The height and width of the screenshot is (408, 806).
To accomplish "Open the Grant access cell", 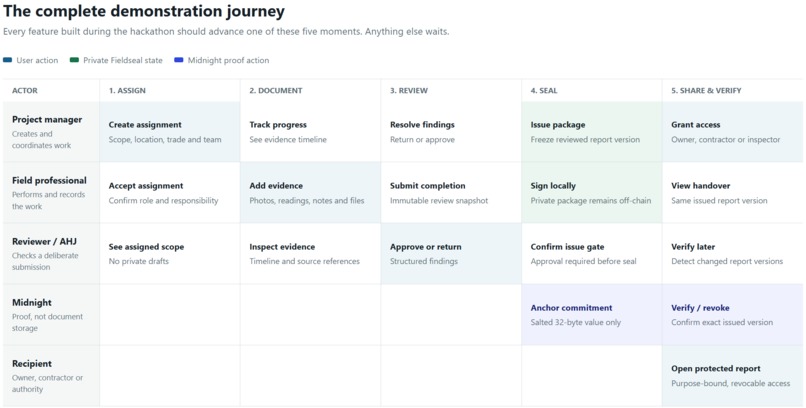I will [732, 132].
